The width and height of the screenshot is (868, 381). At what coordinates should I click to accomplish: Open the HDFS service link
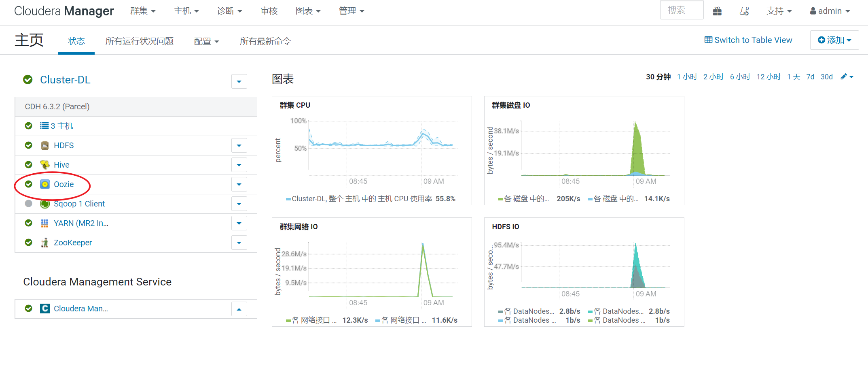[x=64, y=145]
